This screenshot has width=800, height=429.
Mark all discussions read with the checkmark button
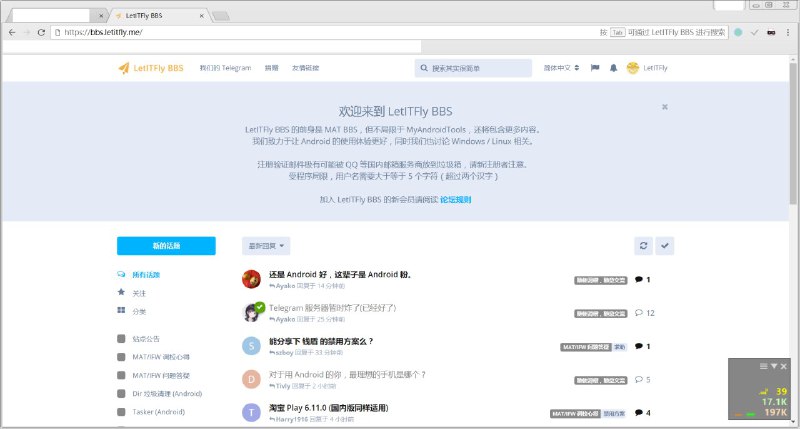pyautogui.click(x=664, y=246)
